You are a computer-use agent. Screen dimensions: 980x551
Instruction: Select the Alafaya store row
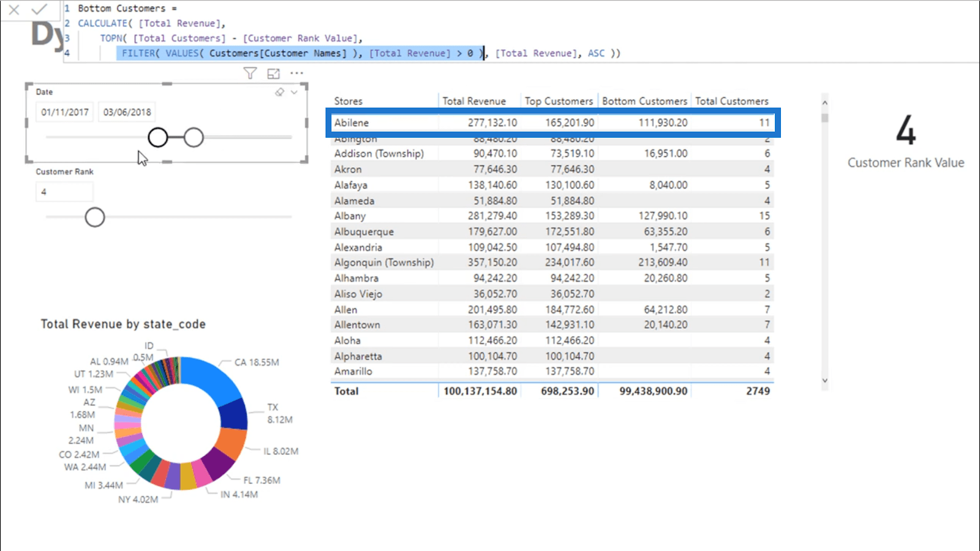(552, 185)
